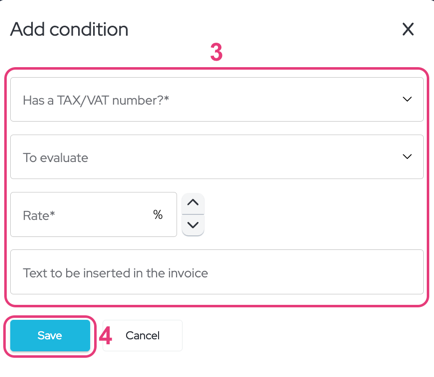
Task: Click the chevron arrow beside To evaluate
Action: 407,157
